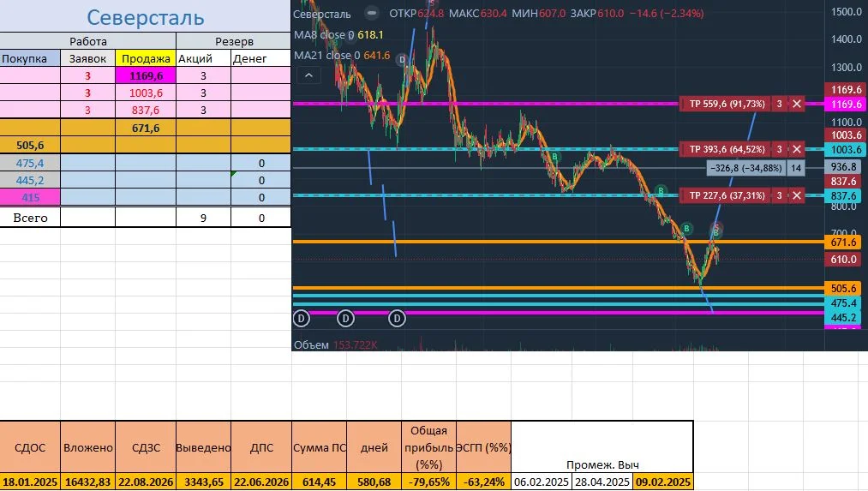Select the magenta cell 1169,6
The width and height of the screenshot is (868, 491).
click(x=146, y=76)
